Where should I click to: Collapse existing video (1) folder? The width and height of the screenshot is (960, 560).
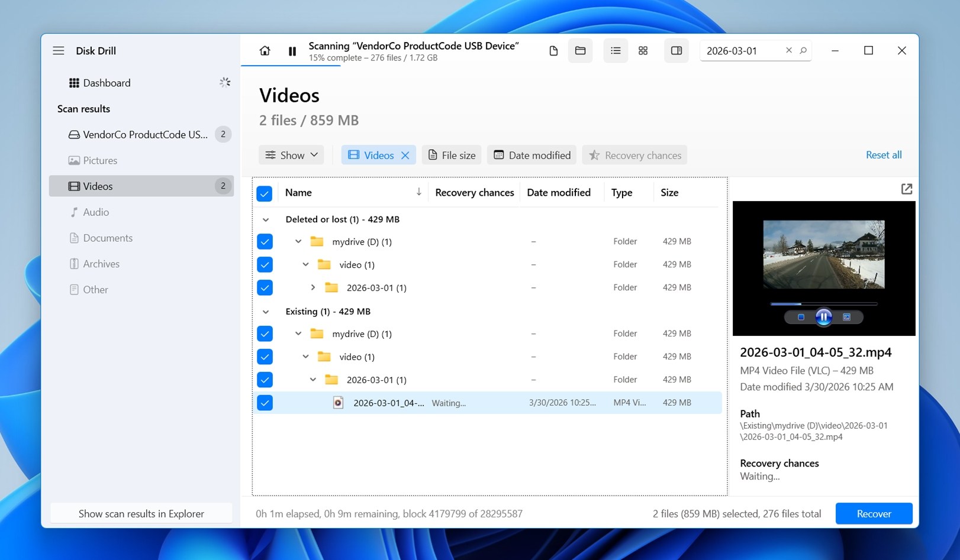click(x=305, y=357)
